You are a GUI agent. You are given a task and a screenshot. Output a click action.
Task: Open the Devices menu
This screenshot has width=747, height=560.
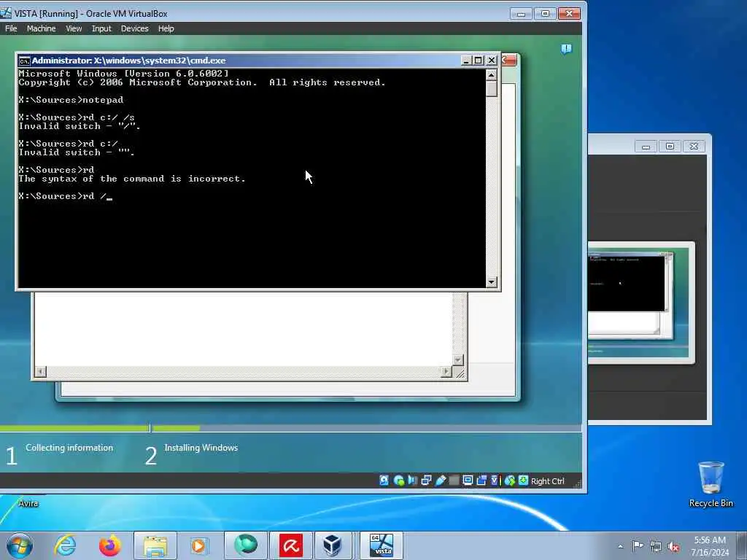[x=134, y=28]
